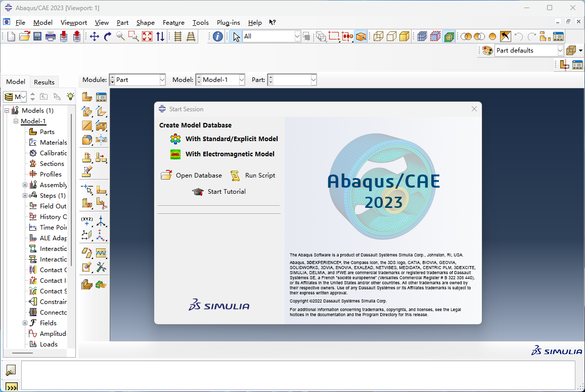Select the Box Zoom tool

(x=133, y=36)
